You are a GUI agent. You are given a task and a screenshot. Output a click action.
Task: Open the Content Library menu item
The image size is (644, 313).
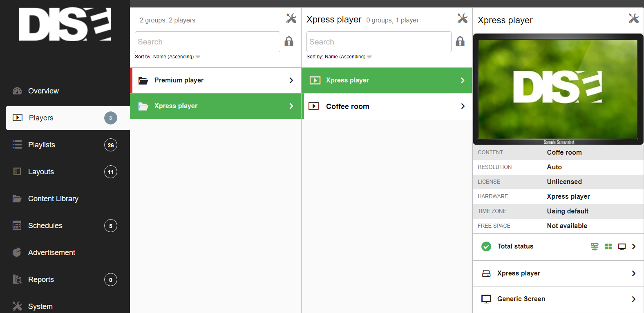[x=65, y=199]
